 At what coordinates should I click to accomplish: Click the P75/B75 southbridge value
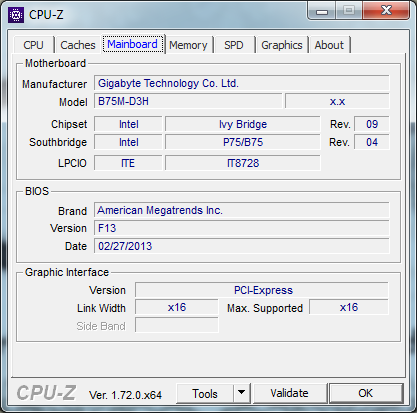point(243,142)
